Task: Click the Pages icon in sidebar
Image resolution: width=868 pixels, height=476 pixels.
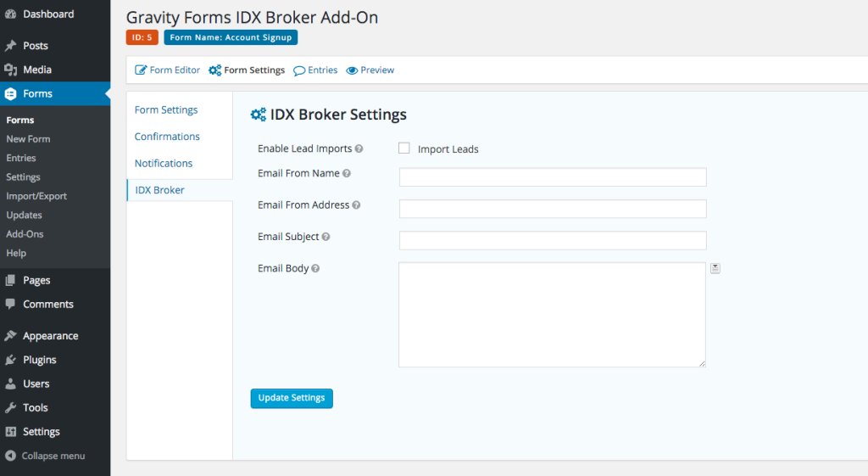Action: pyautogui.click(x=10, y=280)
